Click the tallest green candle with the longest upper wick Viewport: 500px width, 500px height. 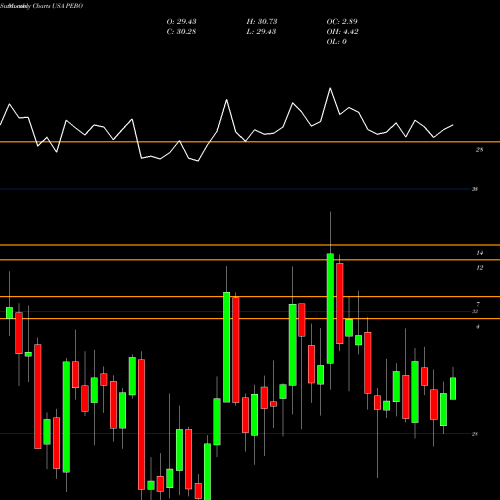pyautogui.click(x=330, y=308)
